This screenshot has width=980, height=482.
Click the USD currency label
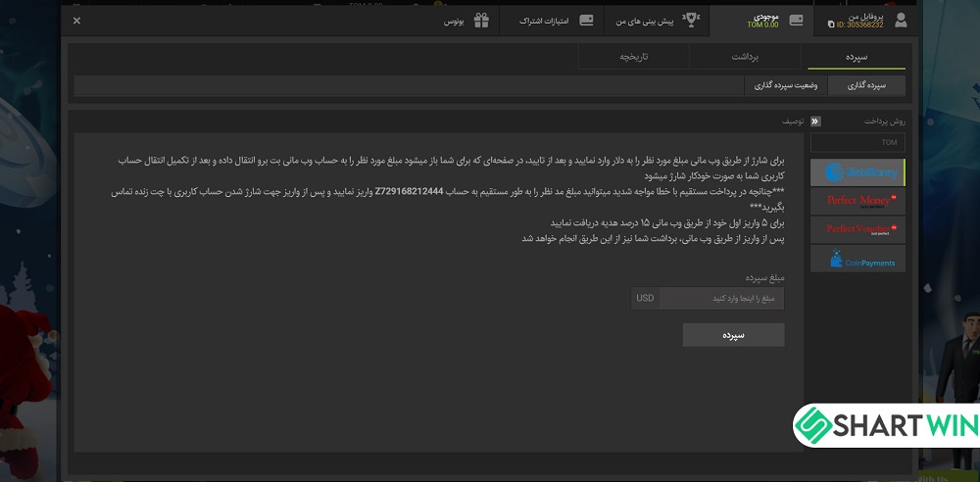click(645, 298)
